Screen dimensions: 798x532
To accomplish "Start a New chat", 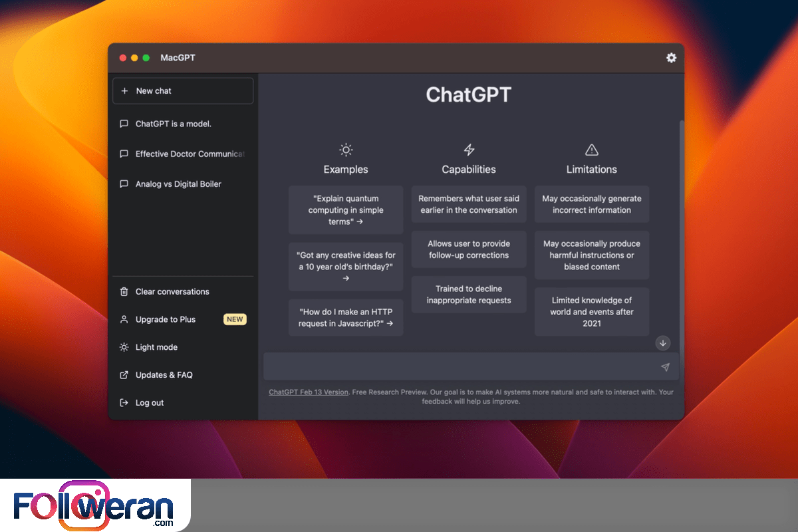I will [183, 91].
